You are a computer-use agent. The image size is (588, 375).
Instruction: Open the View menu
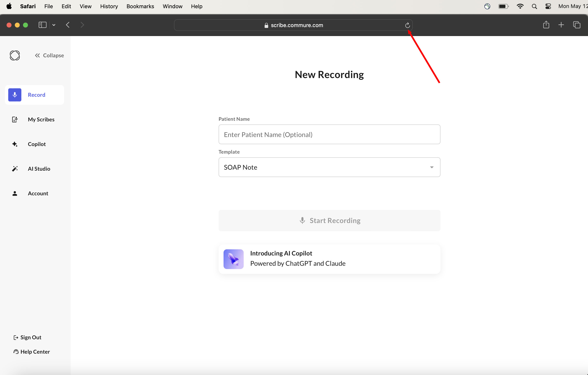pos(85,6)
